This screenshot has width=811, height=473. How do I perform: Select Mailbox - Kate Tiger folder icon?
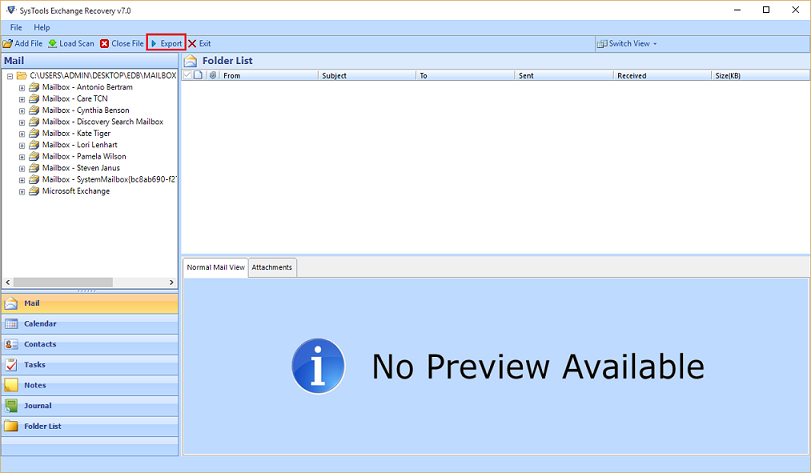(34, 133)
